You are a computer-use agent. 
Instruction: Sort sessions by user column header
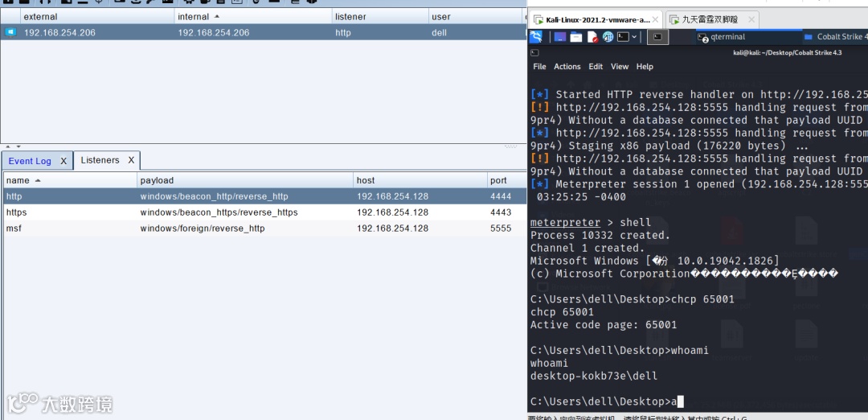click(x=476, y=17)
